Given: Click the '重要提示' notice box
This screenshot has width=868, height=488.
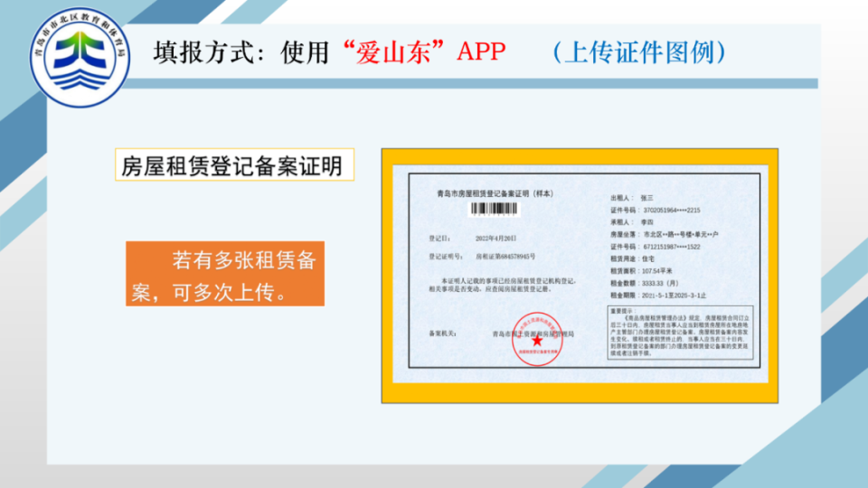Looking at the screenshot, I should 680,333.
